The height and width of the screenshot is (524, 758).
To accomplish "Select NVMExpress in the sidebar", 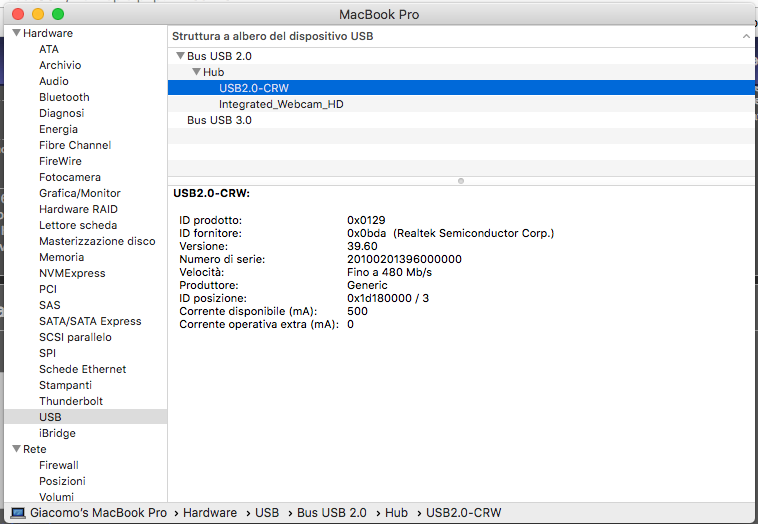I will pyautogui.click(x=72, y=273).
